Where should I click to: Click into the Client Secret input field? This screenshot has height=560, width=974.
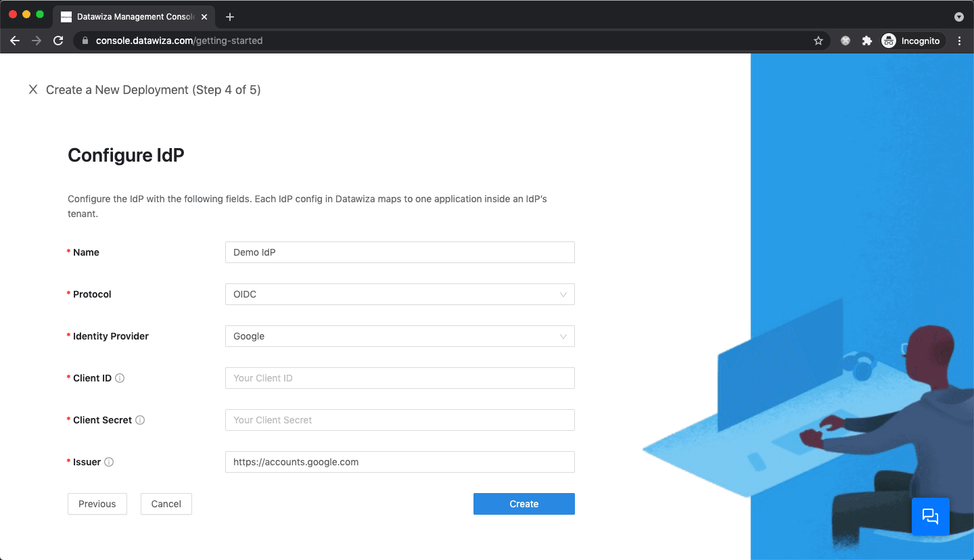click(400, 420)
